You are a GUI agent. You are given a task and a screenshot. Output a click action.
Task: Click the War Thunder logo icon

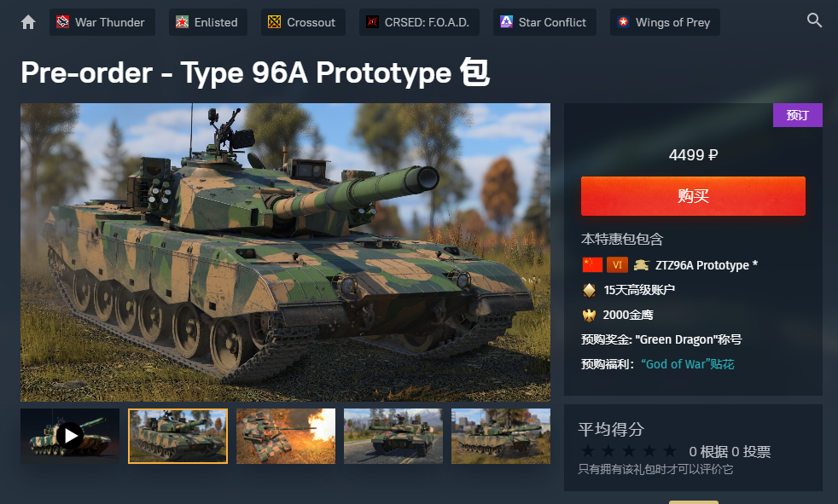tap(62, 22)
